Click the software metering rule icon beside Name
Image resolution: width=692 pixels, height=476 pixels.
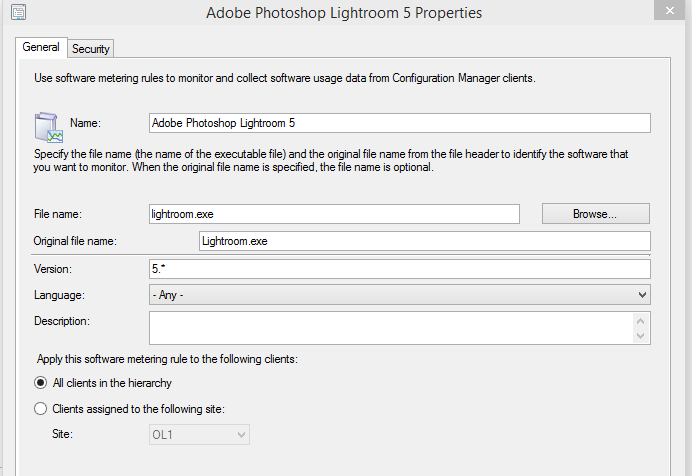48,127
